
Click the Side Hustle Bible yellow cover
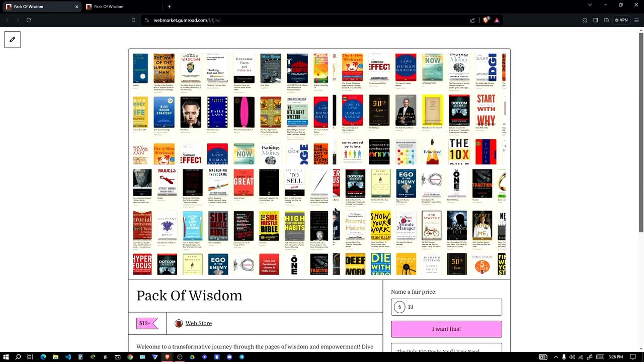pos(269,226)
